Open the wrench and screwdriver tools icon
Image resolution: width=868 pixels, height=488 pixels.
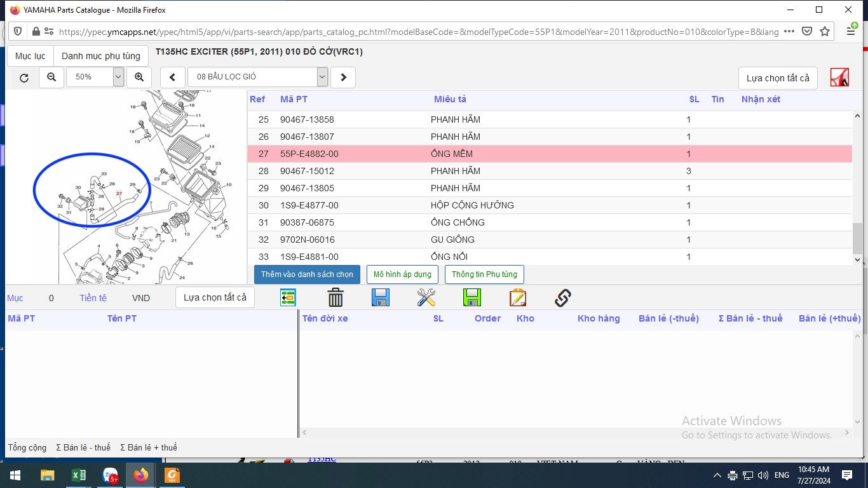coord(426,297)
